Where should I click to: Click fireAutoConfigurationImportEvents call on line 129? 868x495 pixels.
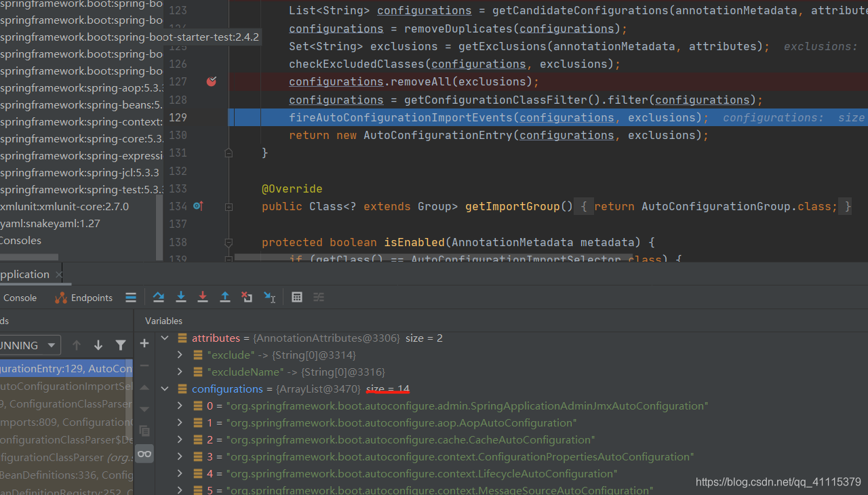pos(401,117)
